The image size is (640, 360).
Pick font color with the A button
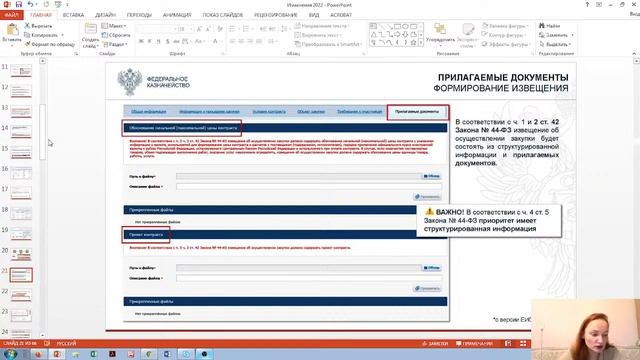point(215,41)
